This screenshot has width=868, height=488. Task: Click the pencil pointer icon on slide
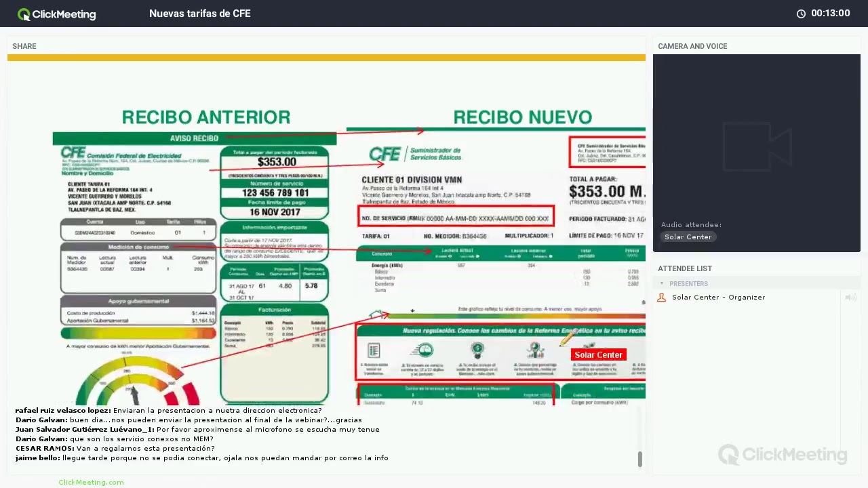567,338
